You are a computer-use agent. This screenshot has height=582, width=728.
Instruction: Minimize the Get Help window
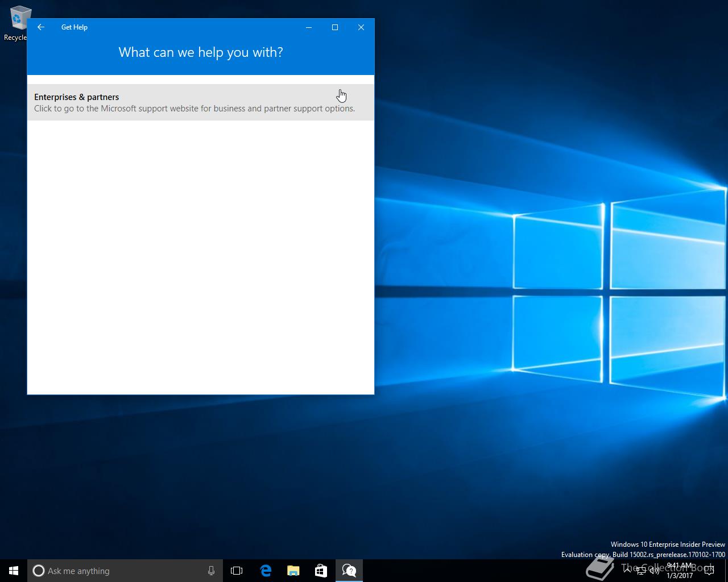point(309,27)
